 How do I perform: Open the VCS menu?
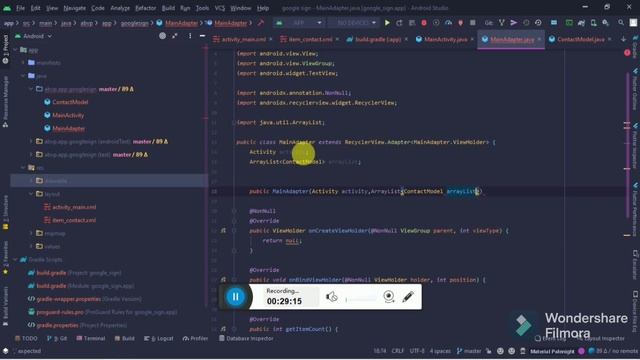click(220, 8)
